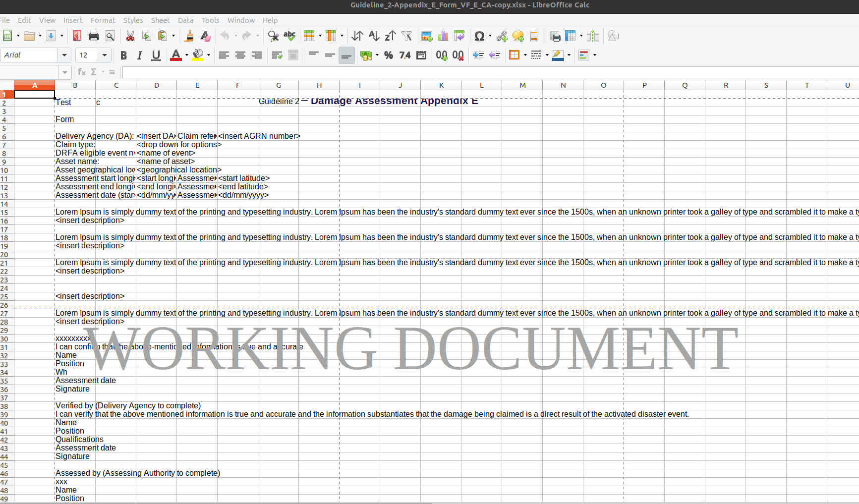Click the Function Wizard fx button
The height and width of the screenshot is (504, 859).
[x=82, y=72]
